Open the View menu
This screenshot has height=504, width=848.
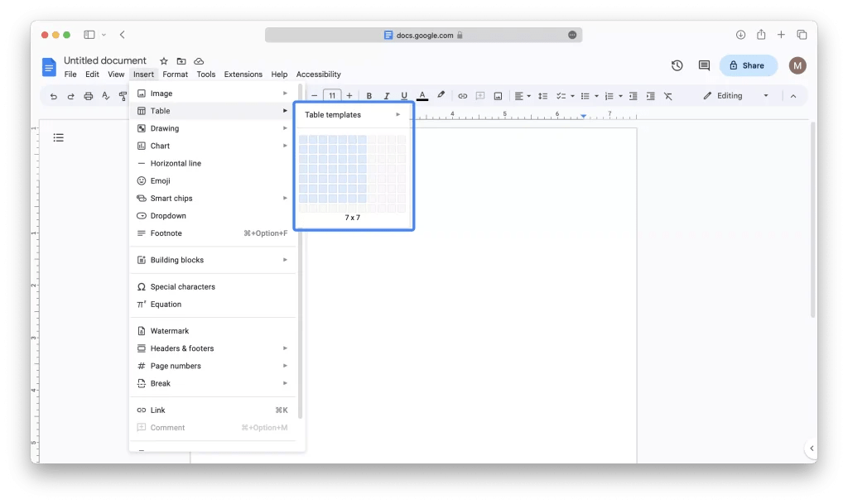(x=116, y=74)
